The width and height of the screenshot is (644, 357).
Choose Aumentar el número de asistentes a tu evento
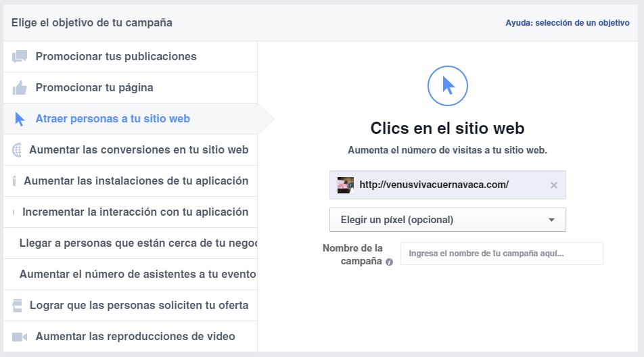tap(130, 274)
